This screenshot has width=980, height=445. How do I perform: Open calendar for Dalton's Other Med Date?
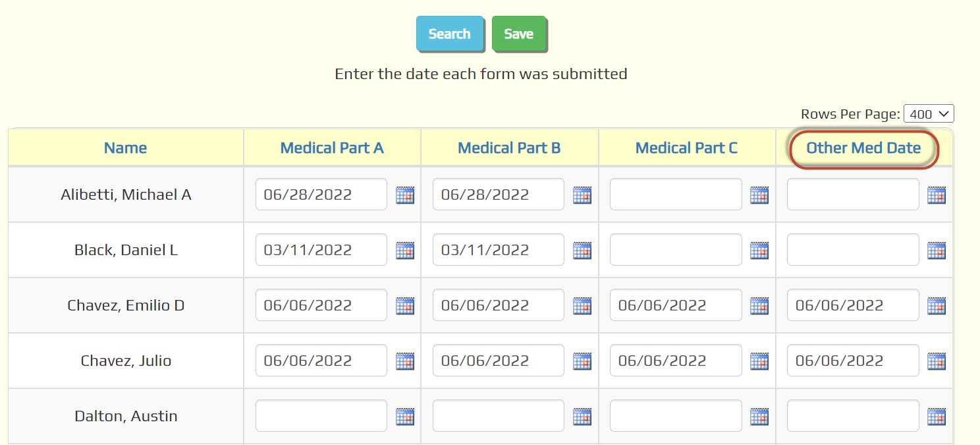[x=937, y=417]
